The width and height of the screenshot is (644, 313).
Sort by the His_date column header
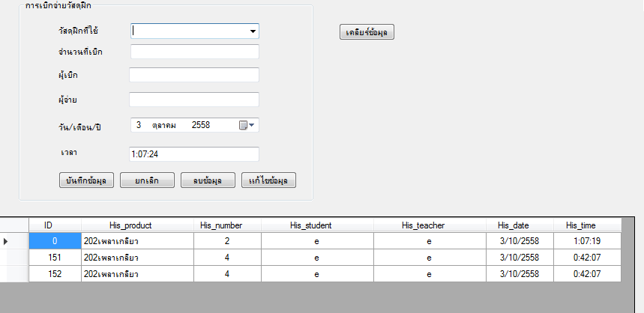pyautogui.click(x=520, y=225)
